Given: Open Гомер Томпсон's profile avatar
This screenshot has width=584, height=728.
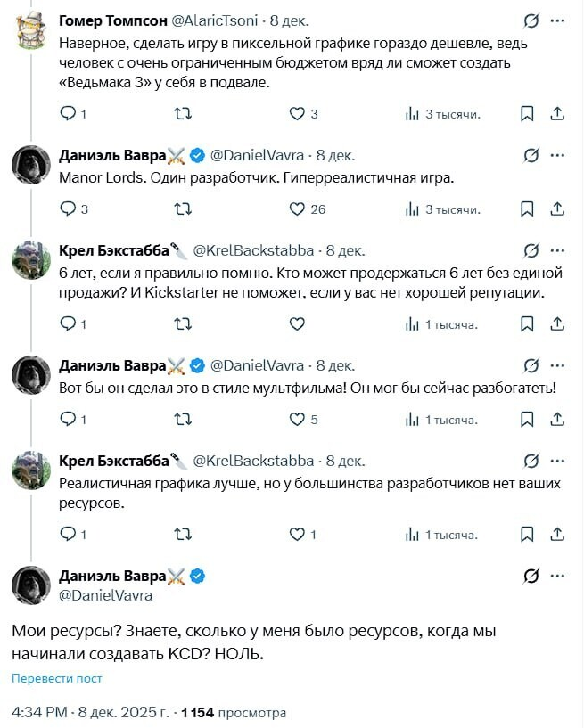Looking at the screenshot, I should pos(29,29).
